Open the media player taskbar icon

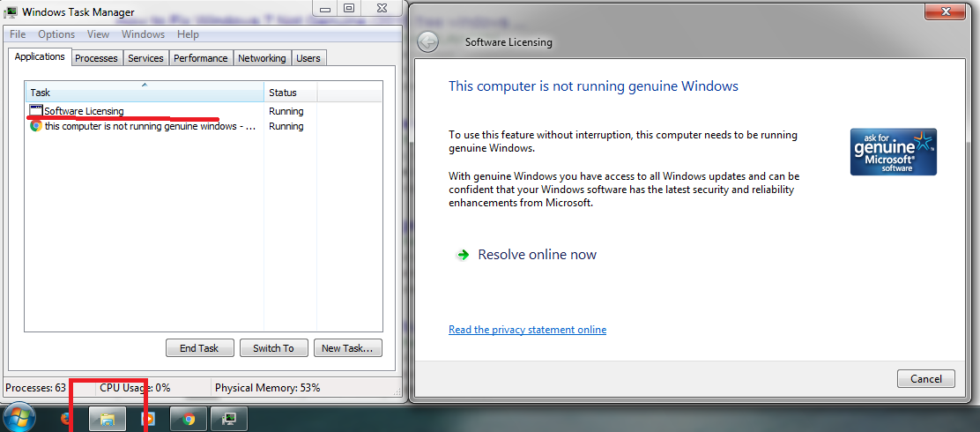click(x=149, y=419)
